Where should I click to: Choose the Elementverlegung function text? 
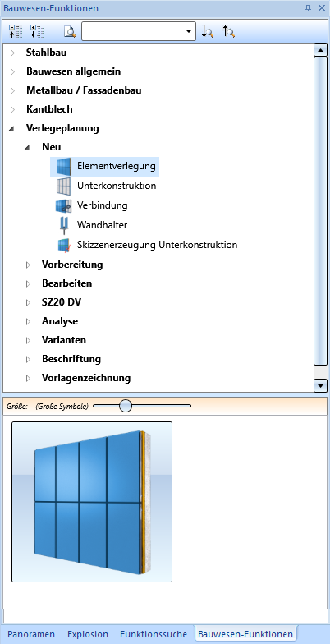coord(117,166)
